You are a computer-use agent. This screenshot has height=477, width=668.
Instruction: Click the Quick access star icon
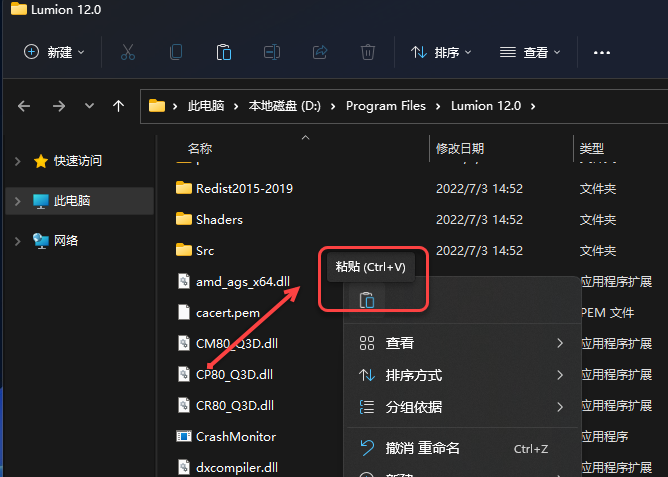click(41, 161)
